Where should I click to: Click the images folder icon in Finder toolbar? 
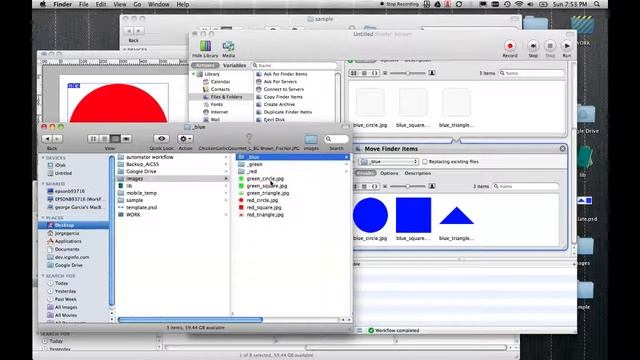click(311, 139)
